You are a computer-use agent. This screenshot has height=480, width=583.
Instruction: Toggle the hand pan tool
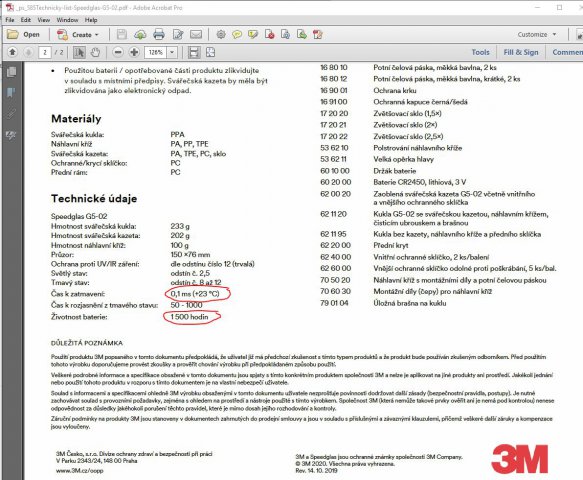(96, 52)
